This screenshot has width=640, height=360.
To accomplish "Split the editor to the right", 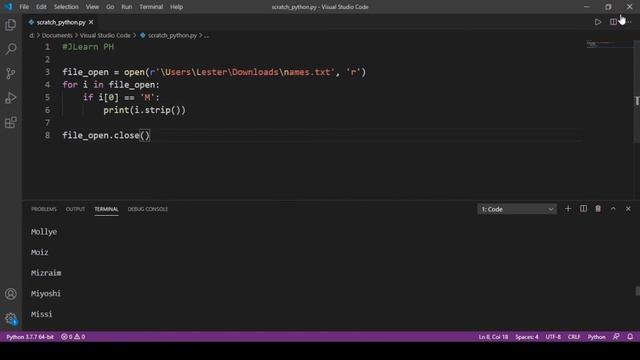I will pos(613,22).
